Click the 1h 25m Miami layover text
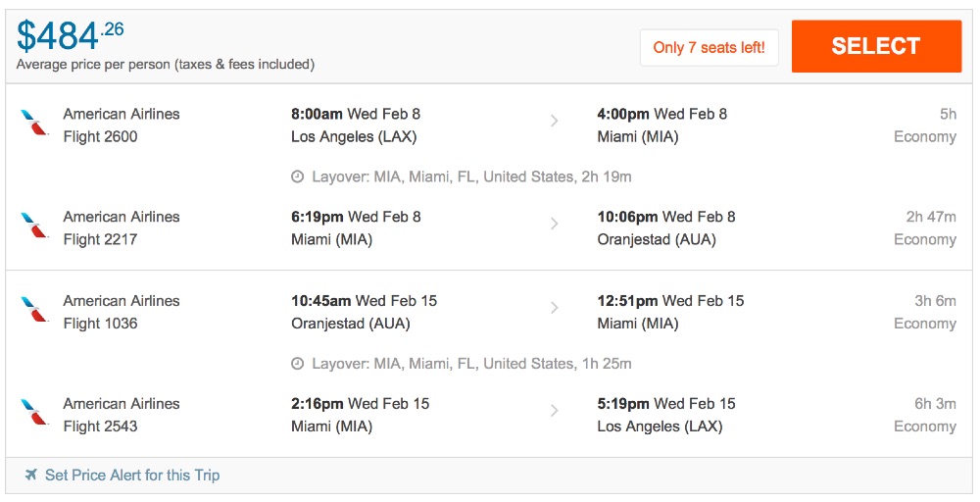The width and height of the screenshot is (980, 502). coord(470,364)
